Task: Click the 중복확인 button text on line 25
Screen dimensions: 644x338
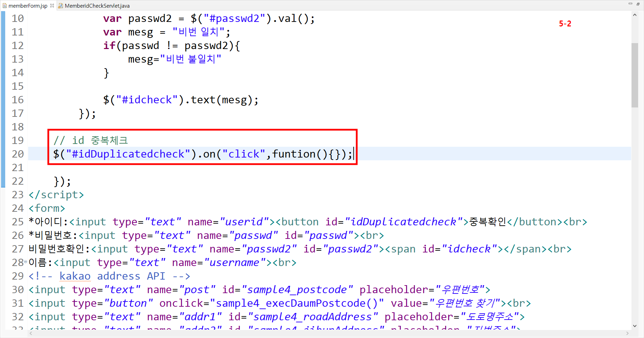Action: (x=488, y=222)
